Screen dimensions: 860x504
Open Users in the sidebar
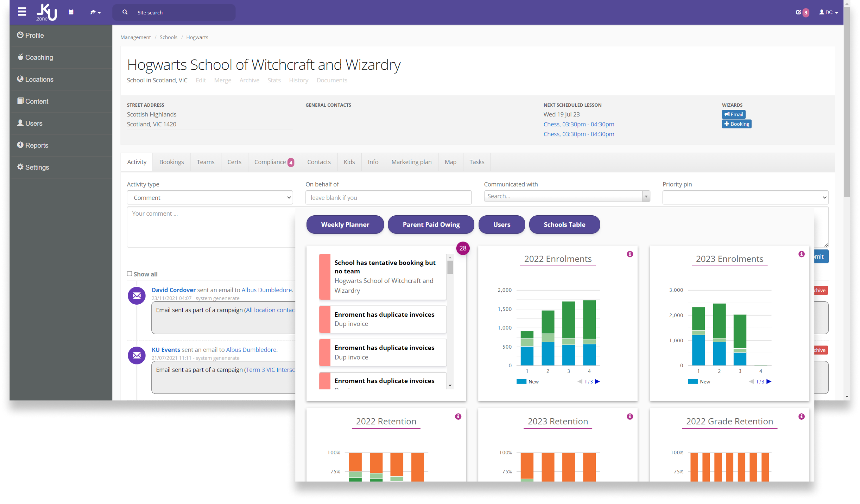(x=61, y=124)
